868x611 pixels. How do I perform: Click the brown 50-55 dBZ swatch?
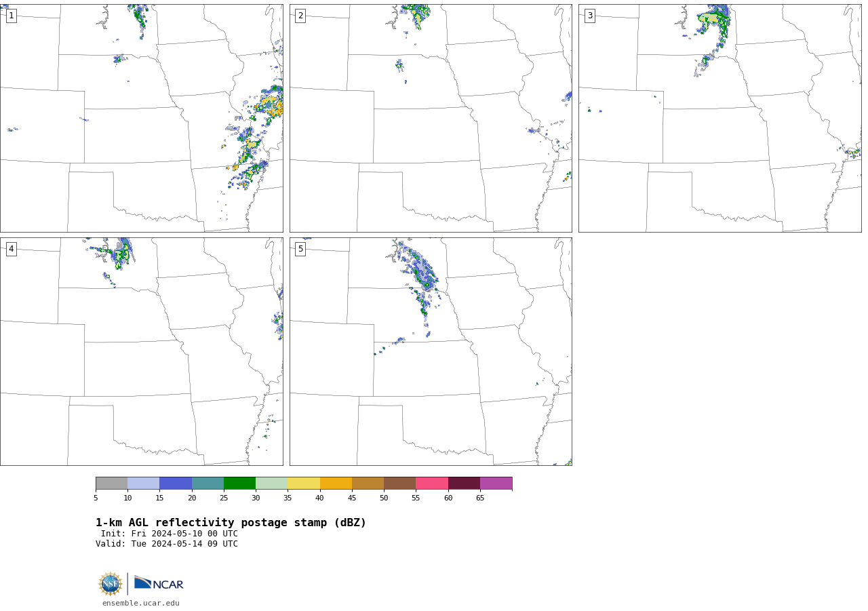pyautogui.click(x=399, y=483)
